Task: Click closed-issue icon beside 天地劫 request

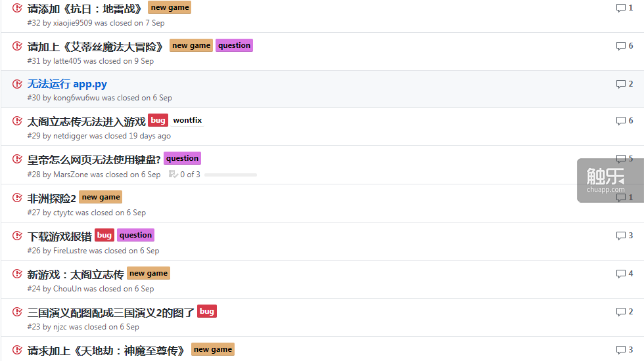Action: click(x=17, y=350)
